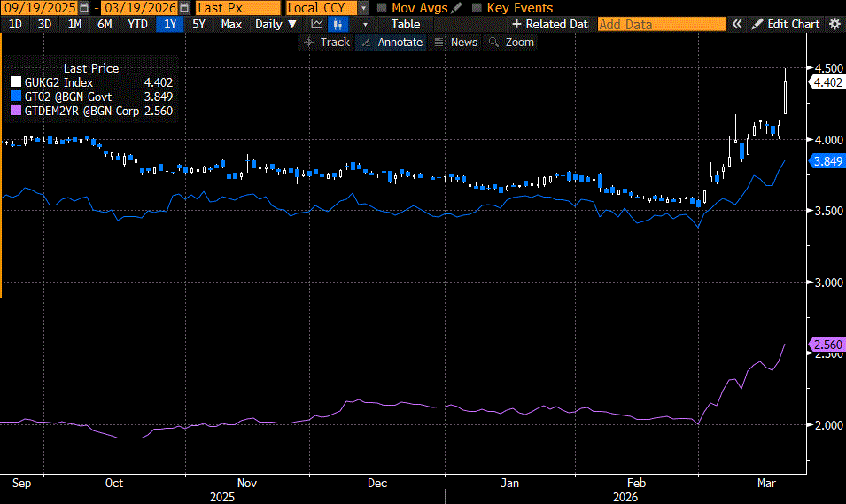Click the Add Data input field
The image size is (846, 504).
[x=661, y=24]
